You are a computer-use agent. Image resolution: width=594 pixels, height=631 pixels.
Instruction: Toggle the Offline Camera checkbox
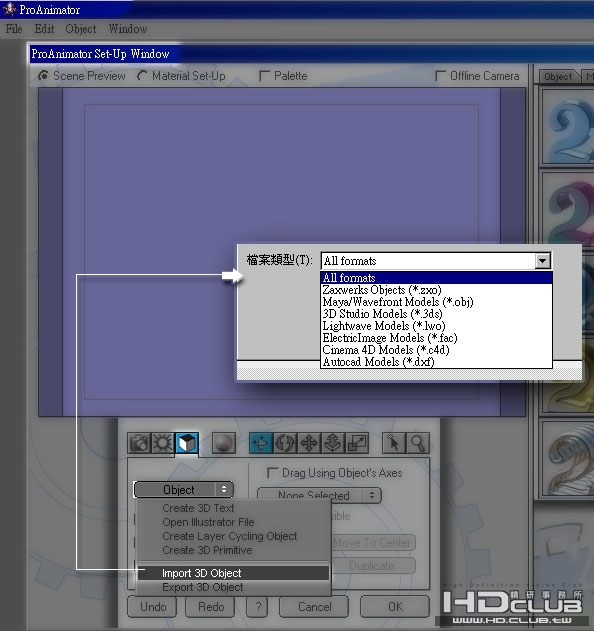point(441,76)
